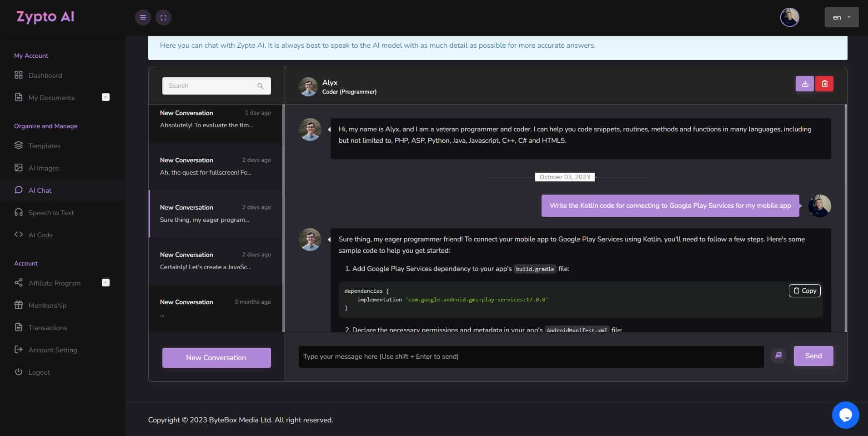Open the AI Images tool
This screenshot has height=436, width=868.
[43, 168]
